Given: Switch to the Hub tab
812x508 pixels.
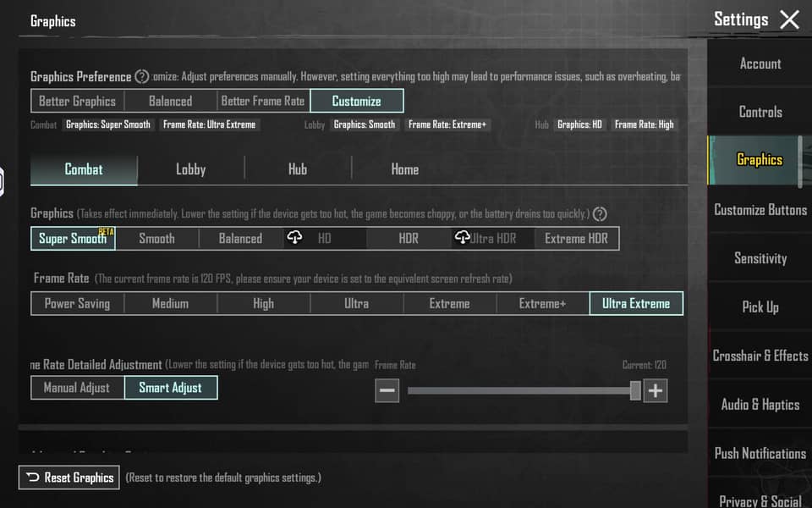Looking at the screenshot, I should (297, 169).
